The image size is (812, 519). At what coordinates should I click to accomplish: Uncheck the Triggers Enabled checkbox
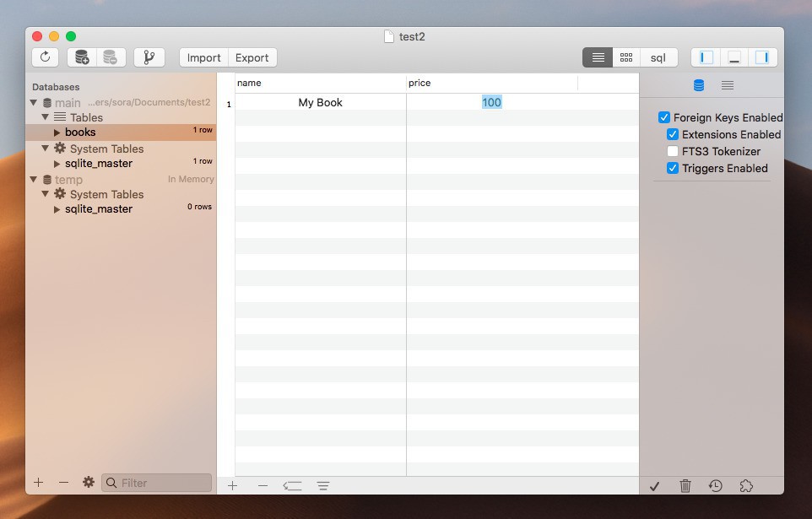coord(673,168)
